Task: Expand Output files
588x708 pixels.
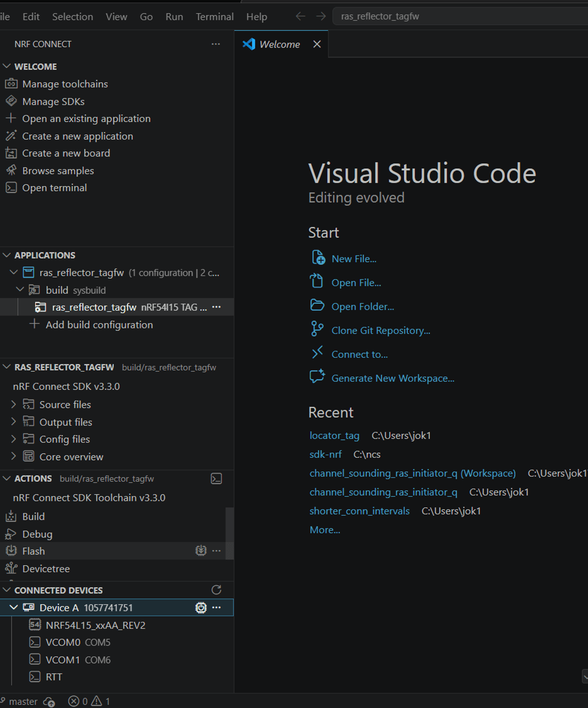Action: (x=13, y=422)
